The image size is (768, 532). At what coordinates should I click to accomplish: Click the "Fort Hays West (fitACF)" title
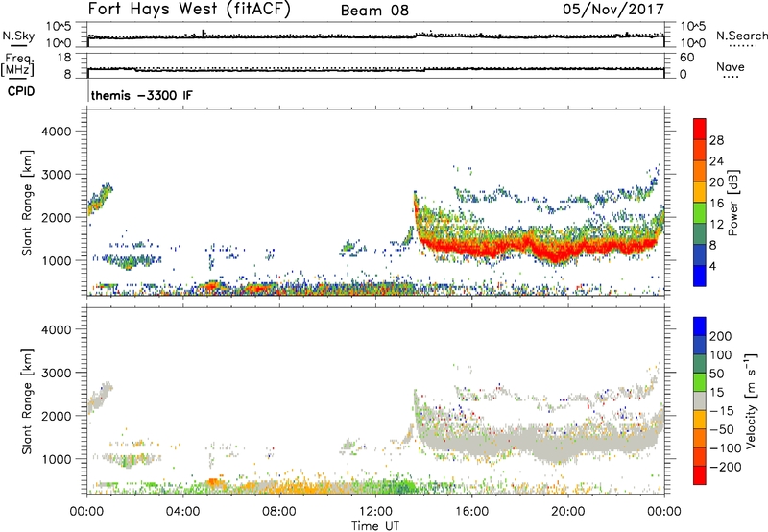(189, 10)
